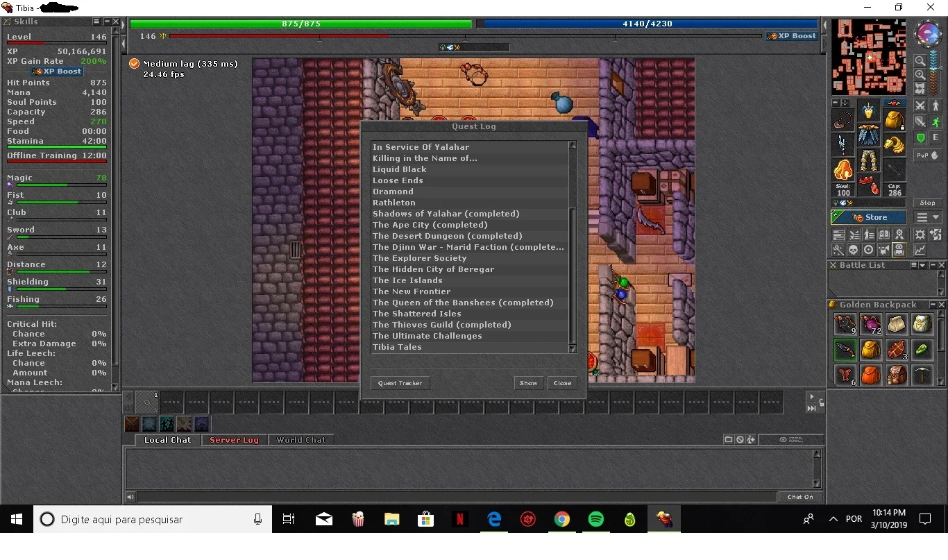Open the analytics chart icon

click(920, 250)
